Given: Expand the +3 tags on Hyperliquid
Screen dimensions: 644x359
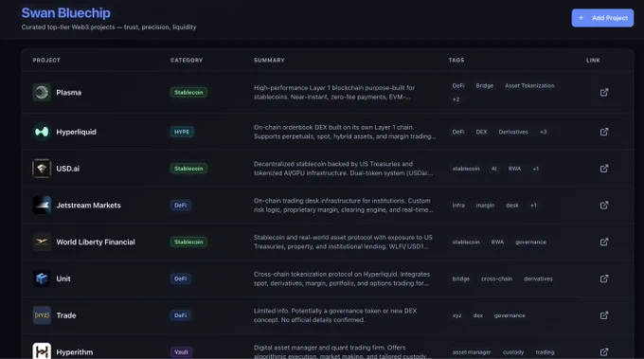Looking at the screenshot, I should 543,132.
